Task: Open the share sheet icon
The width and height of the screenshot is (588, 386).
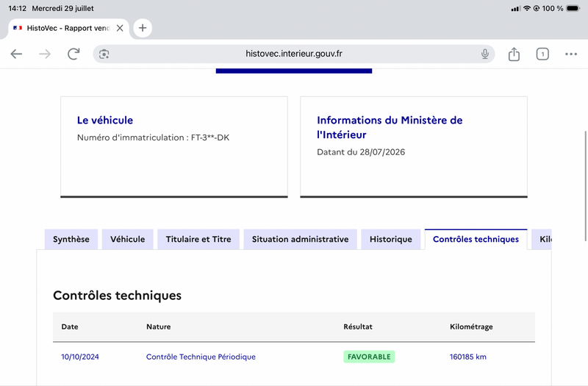Action: click(x=514, y=54)
